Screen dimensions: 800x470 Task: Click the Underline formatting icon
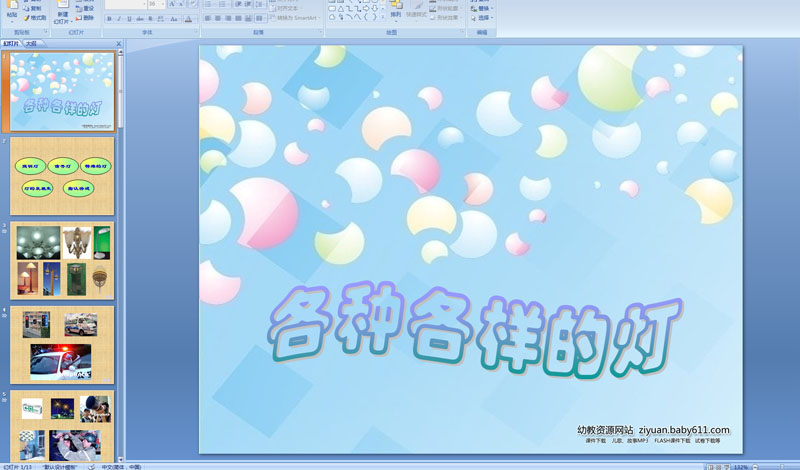(129, 18)
